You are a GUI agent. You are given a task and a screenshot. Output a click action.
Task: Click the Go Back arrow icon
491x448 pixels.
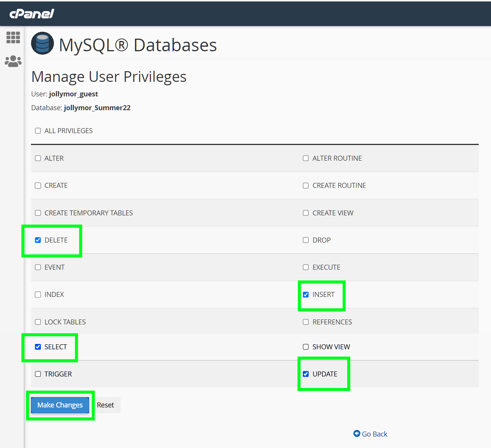click(357, 433)
